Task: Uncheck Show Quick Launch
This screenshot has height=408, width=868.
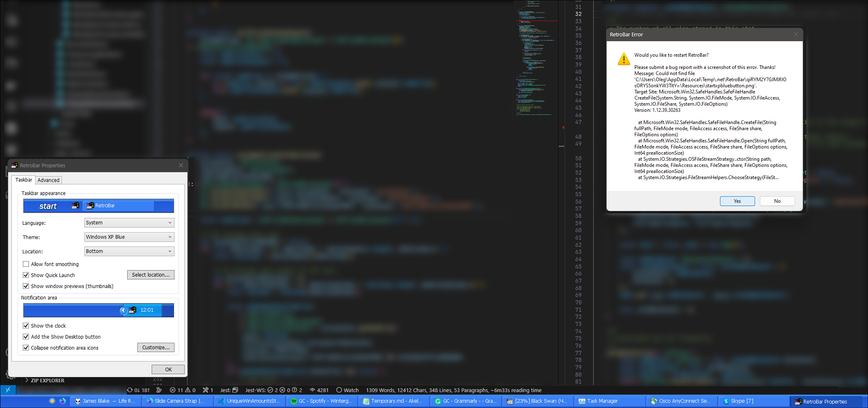Action: [26, 275]
